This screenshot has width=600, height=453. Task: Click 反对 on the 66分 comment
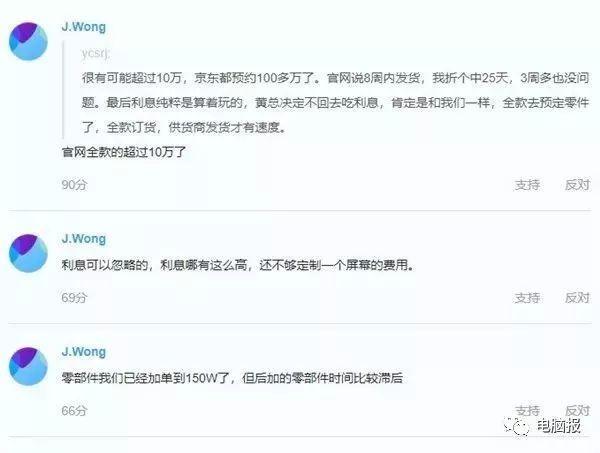[577, 411]
